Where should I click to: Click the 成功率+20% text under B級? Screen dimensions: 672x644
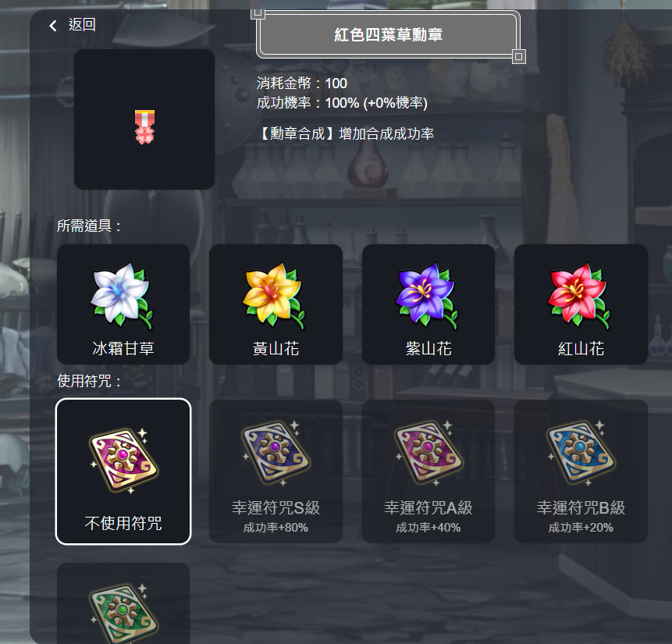point(581,528)
